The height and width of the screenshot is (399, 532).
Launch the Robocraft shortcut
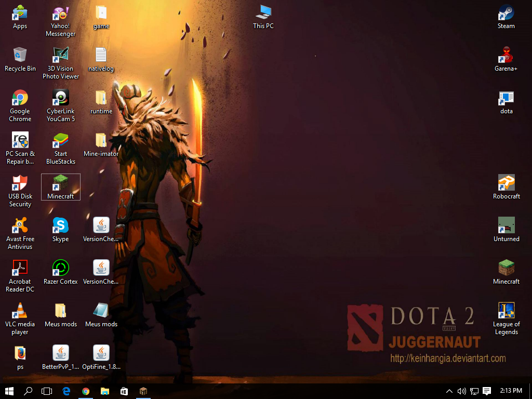(506, 187)
